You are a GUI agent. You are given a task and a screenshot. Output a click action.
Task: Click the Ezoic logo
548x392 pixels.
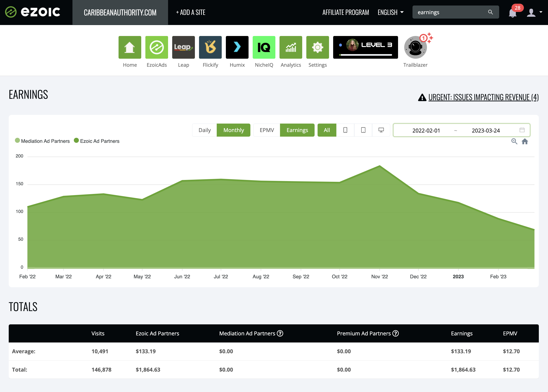33,12
